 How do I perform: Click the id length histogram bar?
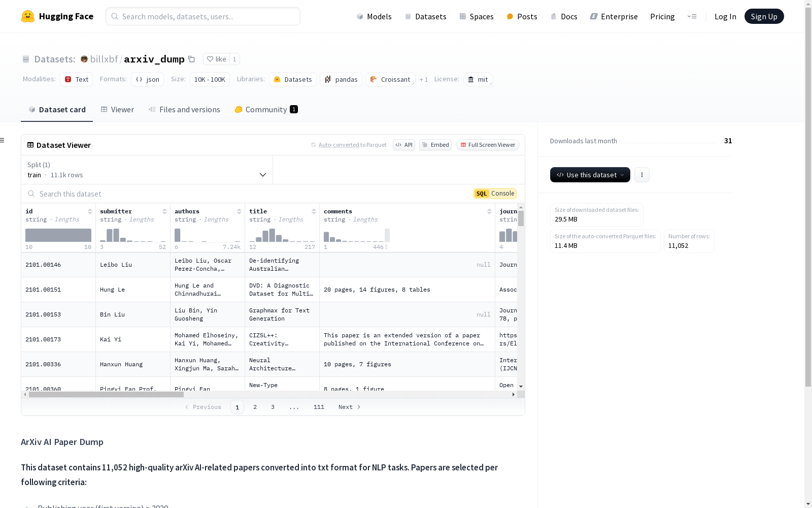58,235
